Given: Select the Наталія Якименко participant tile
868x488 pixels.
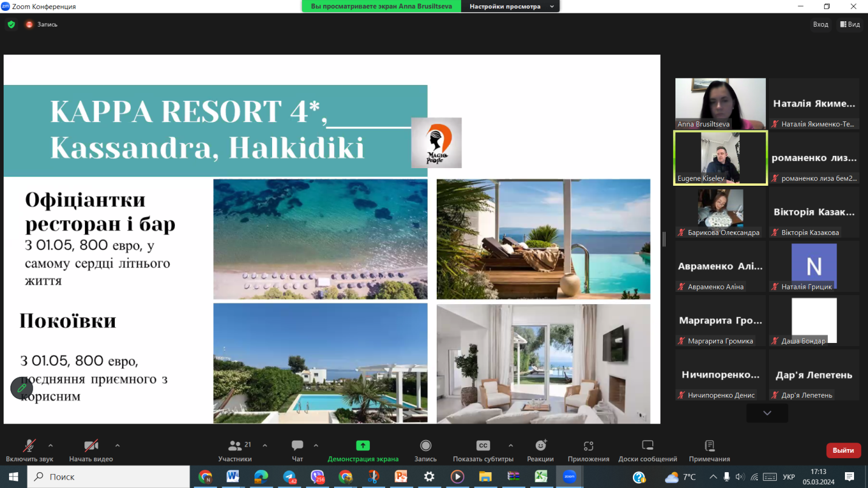Looking at the screenshot, I should (814, 103).
